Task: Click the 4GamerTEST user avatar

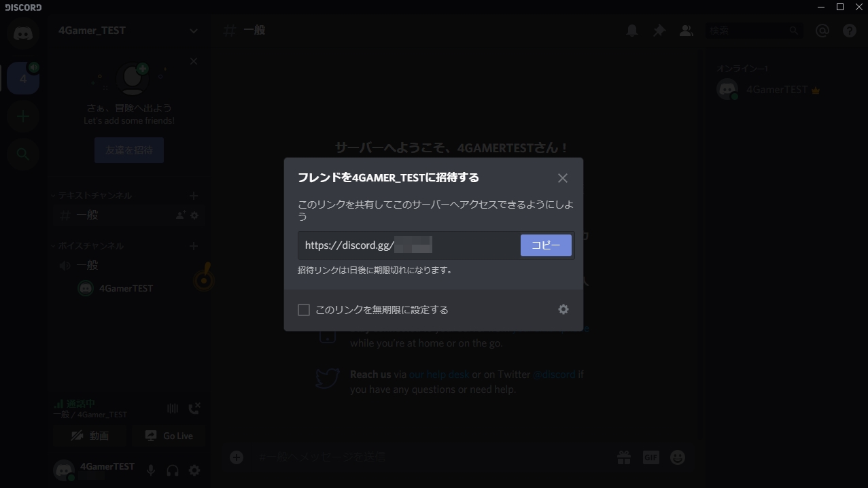Action: coord(64,470)
